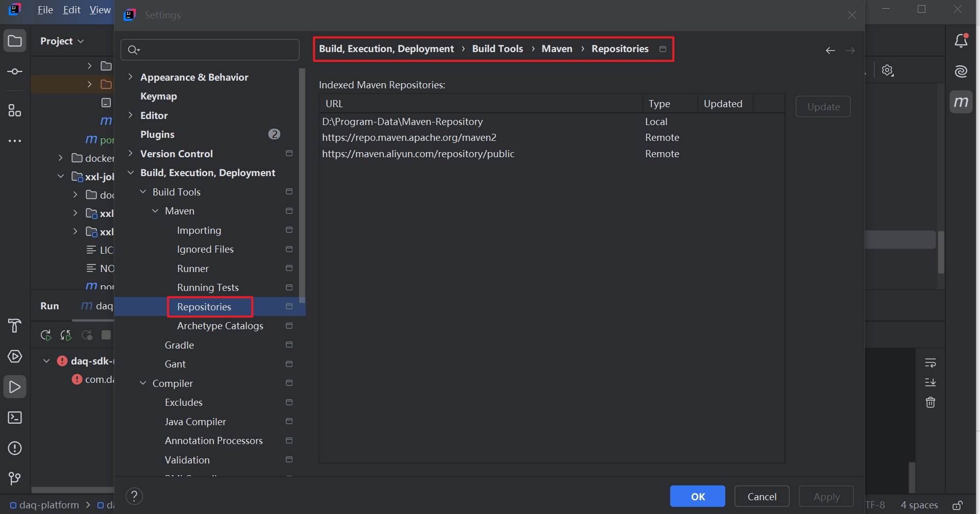Collapse the Compiler settings section

143,383
